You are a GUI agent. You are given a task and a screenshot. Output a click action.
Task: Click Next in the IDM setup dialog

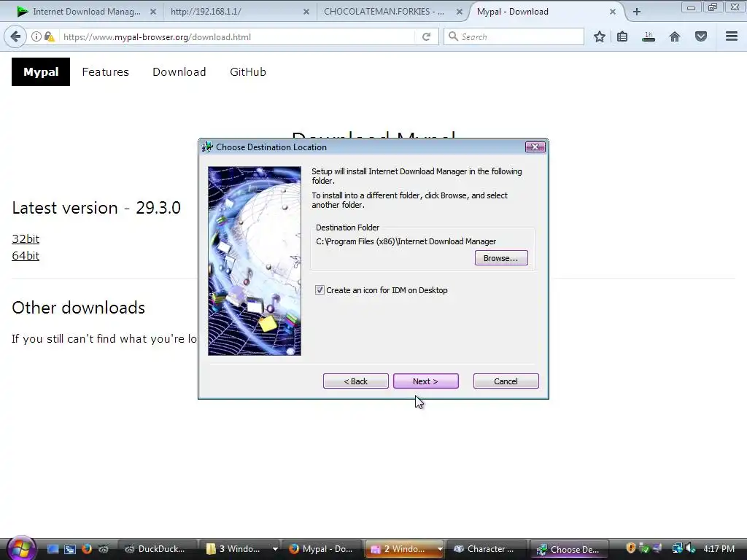(426, 381)
